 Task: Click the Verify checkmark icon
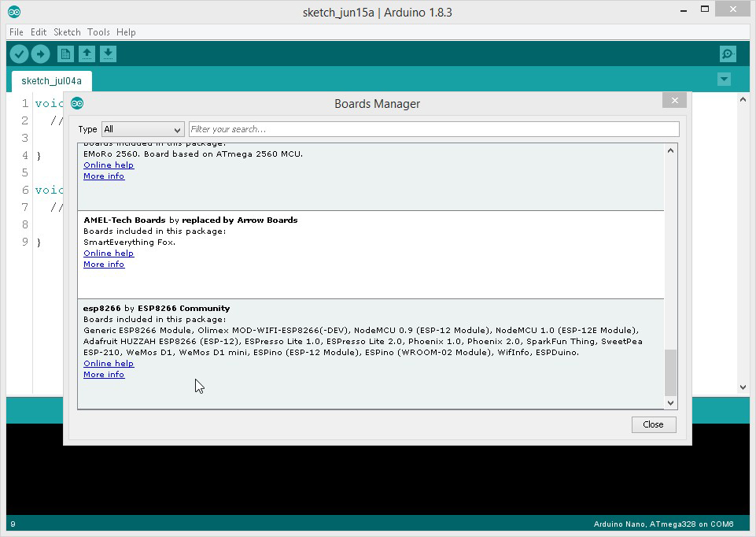click(x=19, y=54)
